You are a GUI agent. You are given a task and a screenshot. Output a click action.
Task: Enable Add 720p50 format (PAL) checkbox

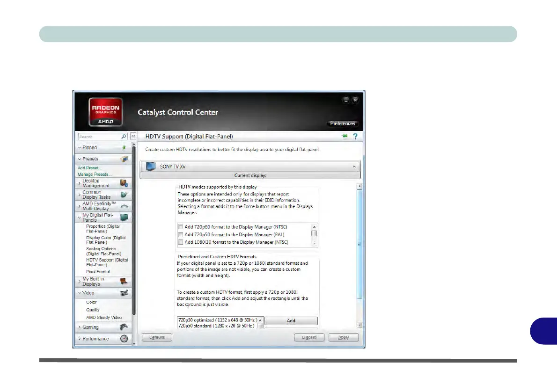coord(181,235)
